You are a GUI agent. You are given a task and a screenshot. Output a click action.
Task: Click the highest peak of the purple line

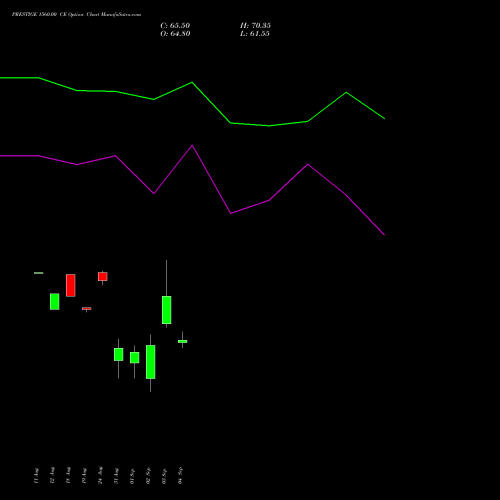pos(192,145)
